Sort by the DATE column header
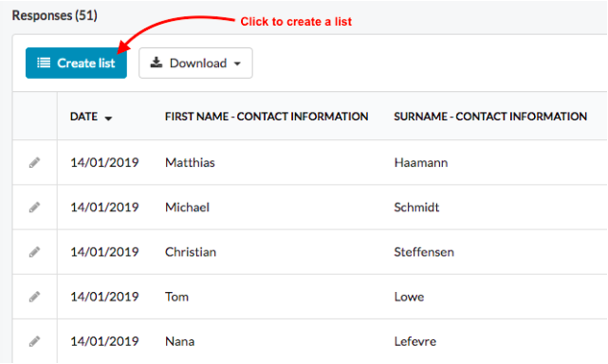Viewport: 608px width, 364px height. 83,117
